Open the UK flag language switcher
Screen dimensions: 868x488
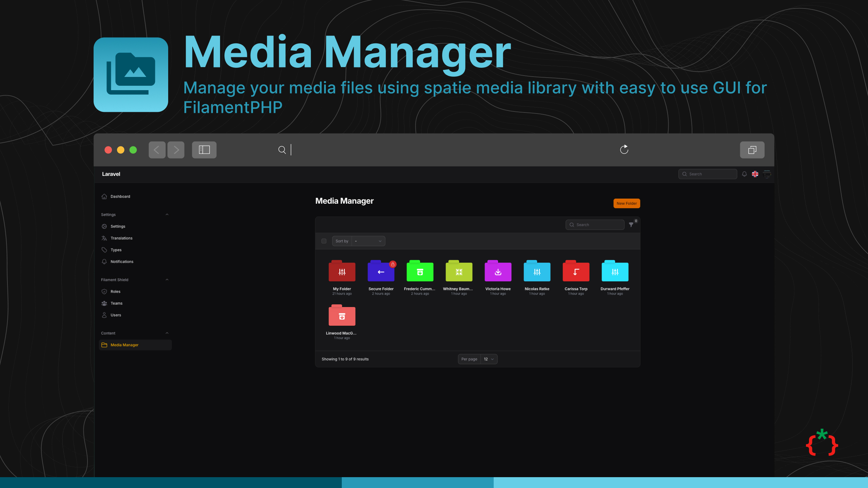pyautogui.click(x=755, y=174)
